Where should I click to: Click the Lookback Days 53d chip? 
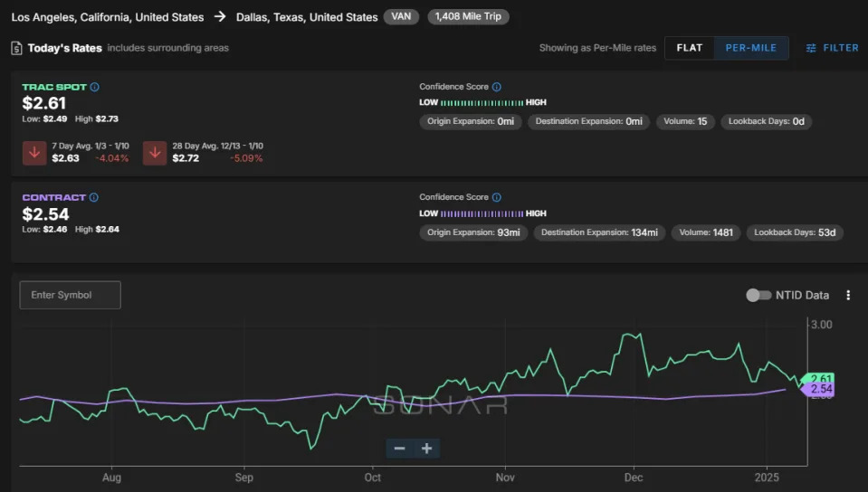795,232
